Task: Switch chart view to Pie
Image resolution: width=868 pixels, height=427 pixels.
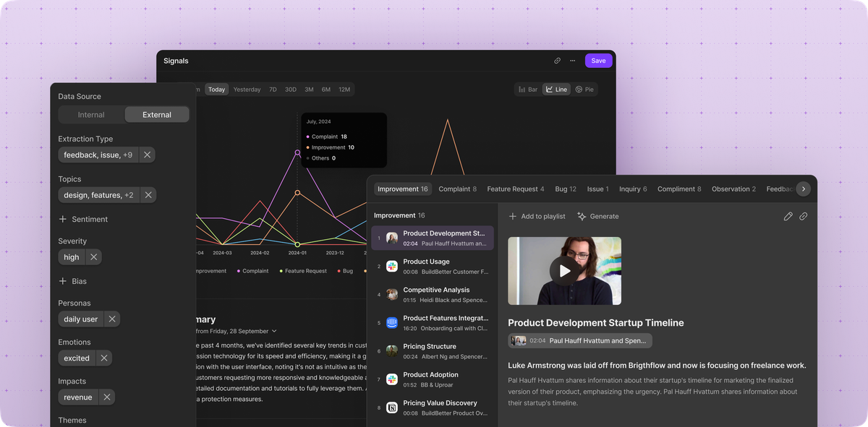Action: click(x=584, y=90)
